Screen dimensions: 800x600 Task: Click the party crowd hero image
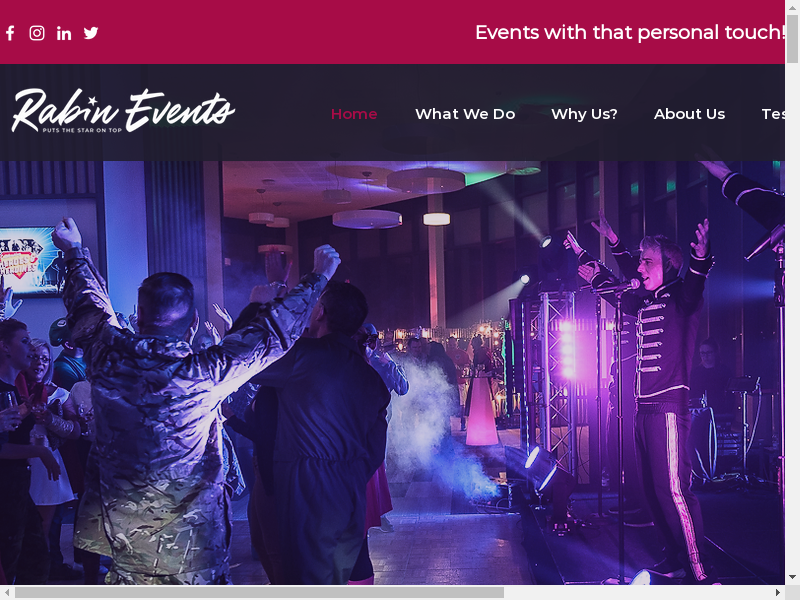(392, 373)
